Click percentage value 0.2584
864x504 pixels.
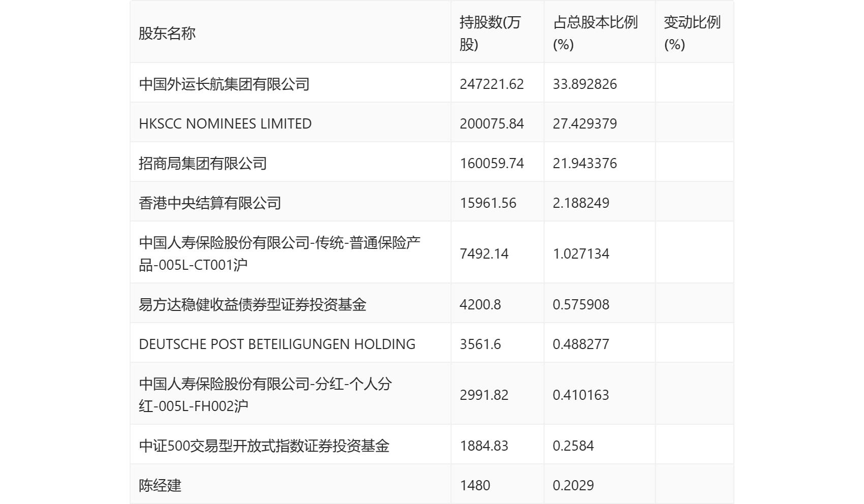(573, 446)
